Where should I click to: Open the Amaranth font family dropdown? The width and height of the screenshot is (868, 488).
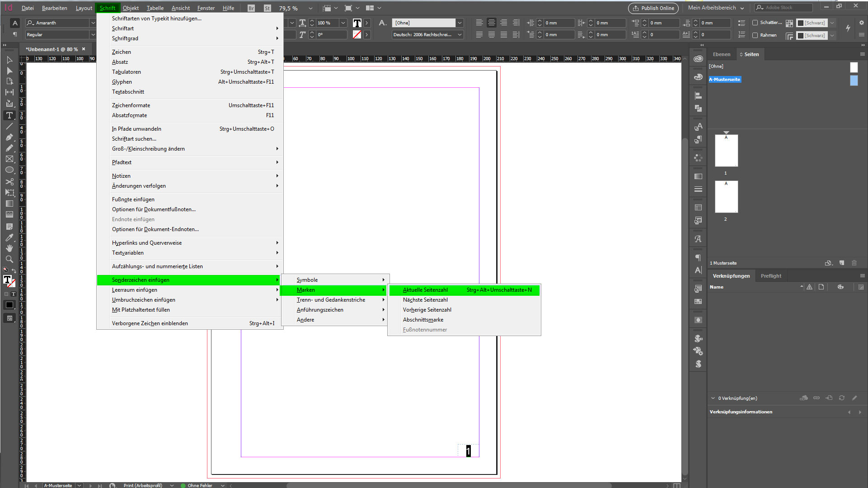coord(93,23)
